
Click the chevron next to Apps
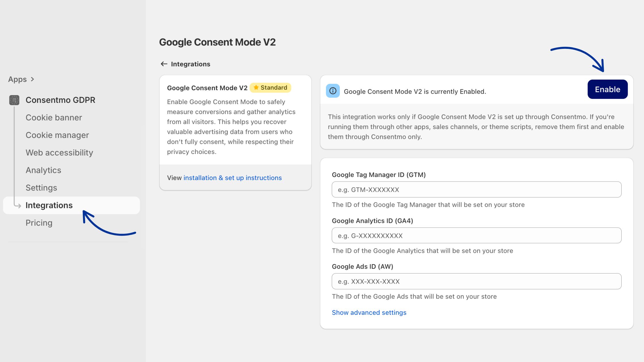click(32, 79)
